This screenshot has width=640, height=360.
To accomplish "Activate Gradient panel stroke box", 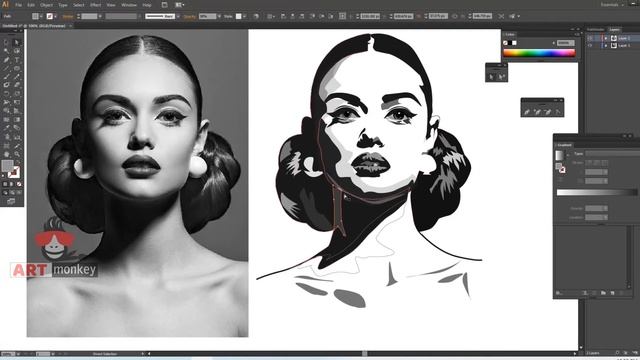I will click(x=562, y=169).
